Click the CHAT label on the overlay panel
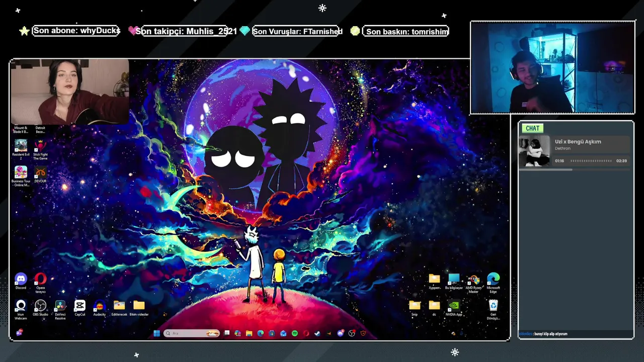The height and width of the screenshot is (362, 644). 532,128
